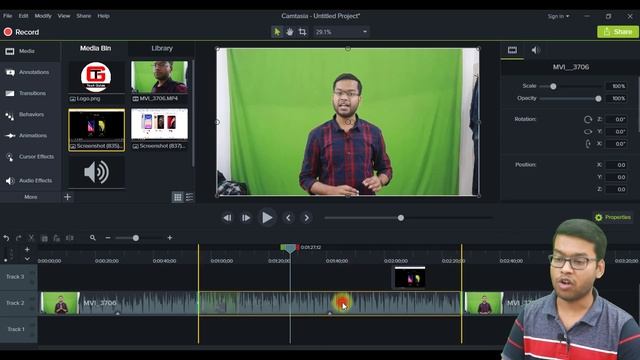Open the Cursor Effects panel
Image resolution: width=640 pixels, height=360 pixels.
coord(29,157)
